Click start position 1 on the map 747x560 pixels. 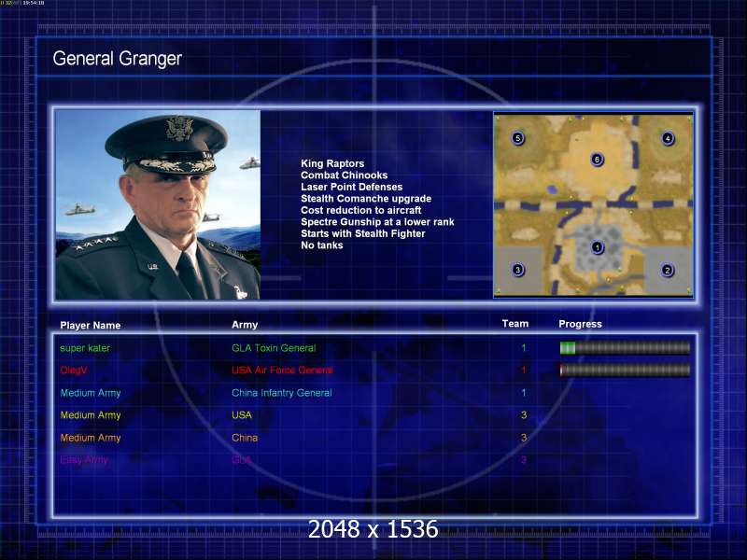598,247
